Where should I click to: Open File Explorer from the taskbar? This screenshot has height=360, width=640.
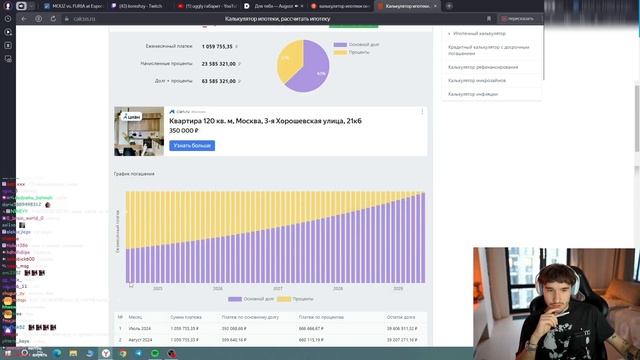coord(73,353)
